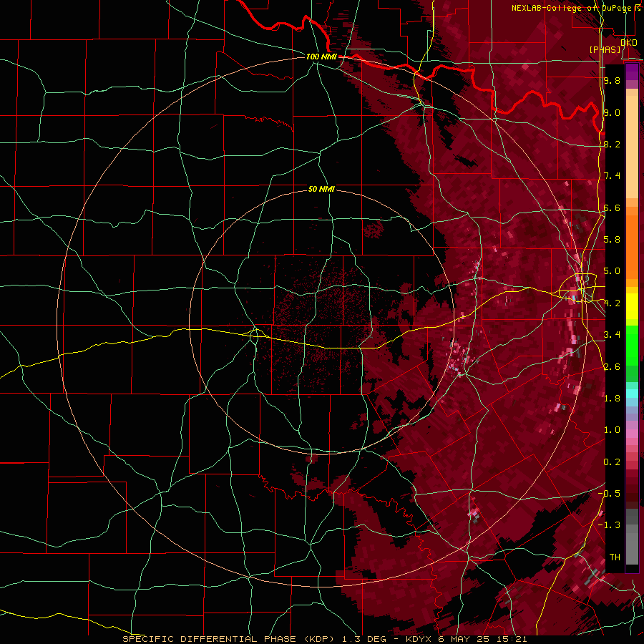Viewport: 644px width, 644px height.
Task: Click the 0.2 value on the scale
Action: pos(612,462)
